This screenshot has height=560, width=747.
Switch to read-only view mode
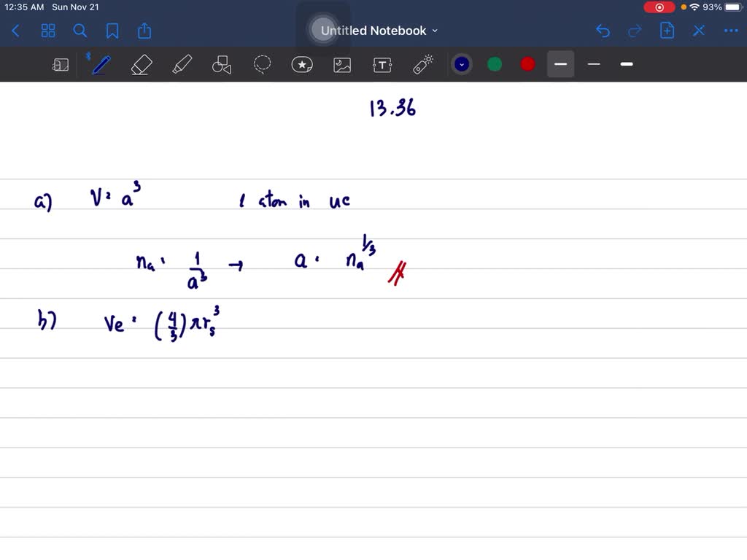click(x=61, y=64)
